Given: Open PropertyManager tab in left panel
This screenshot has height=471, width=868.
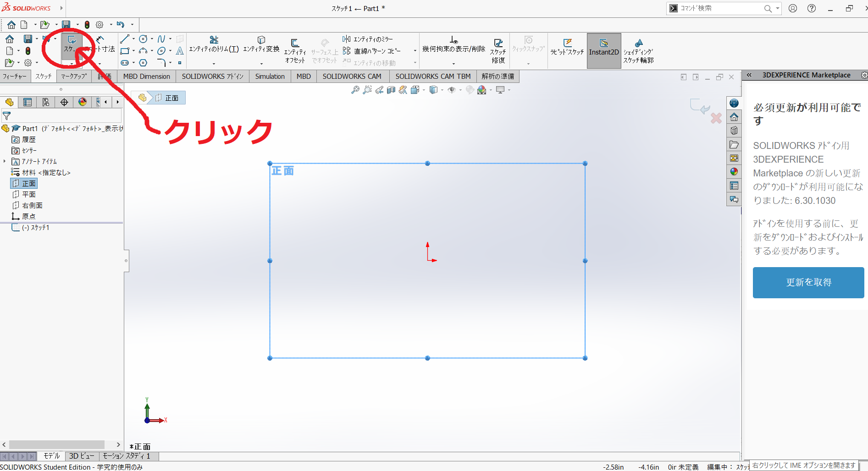Looking at the screenshot, I should tap(28, 102).
